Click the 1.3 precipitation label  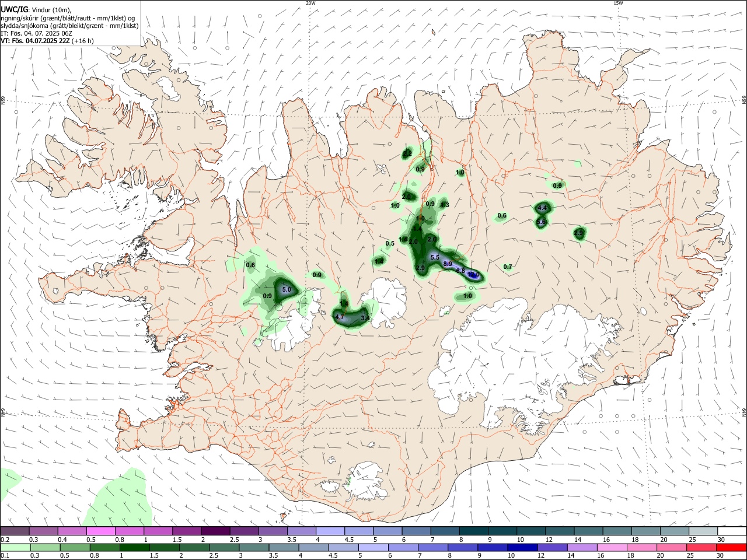tap(445, 205)
